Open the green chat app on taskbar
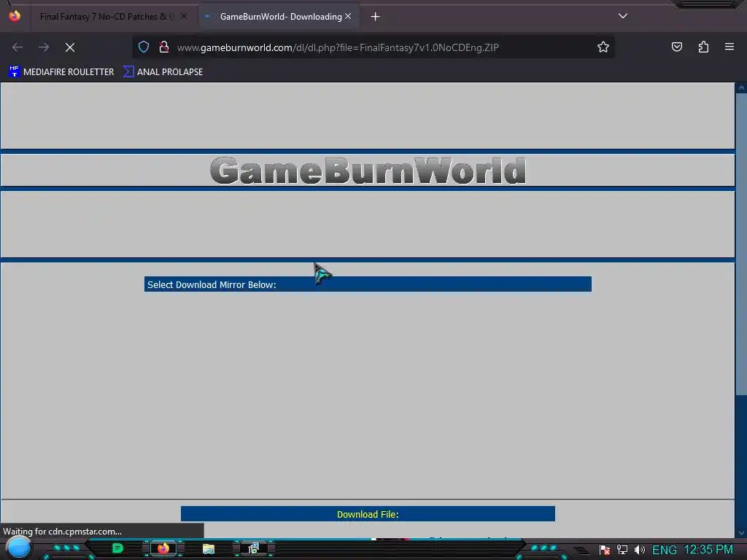The image size is (747, 560). click(117, 548)
